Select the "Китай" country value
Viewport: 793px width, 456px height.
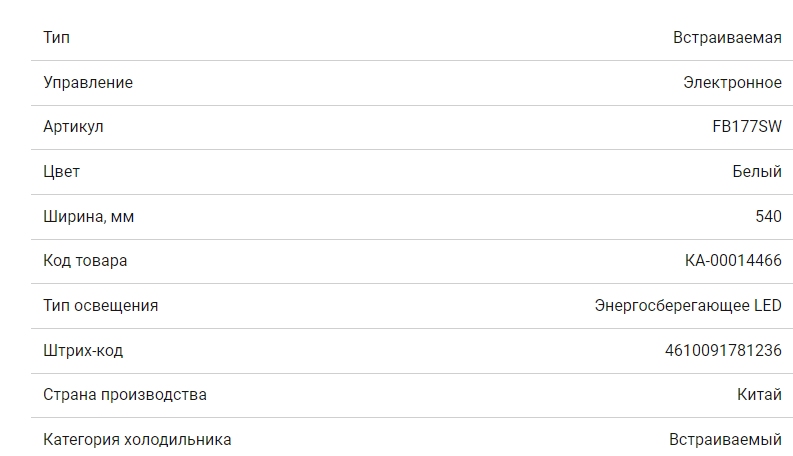tap(759, 394)
